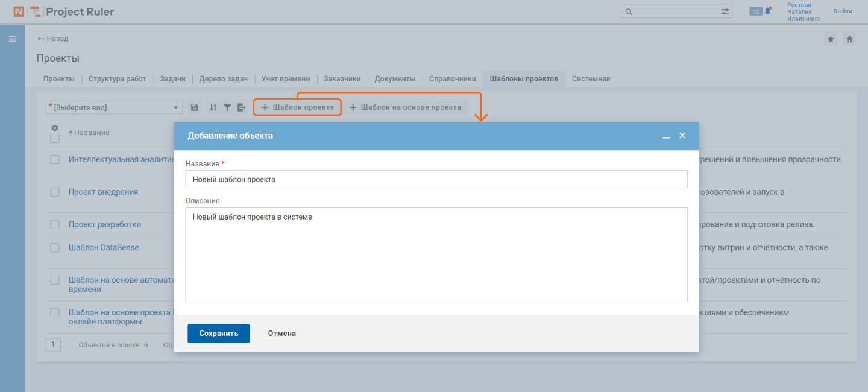Image resolution: width=868 pixels, height=392 pixels.
Task: Open the sort settings icon in toolbar
Action: pyautogui.click(x=213, y=107)
